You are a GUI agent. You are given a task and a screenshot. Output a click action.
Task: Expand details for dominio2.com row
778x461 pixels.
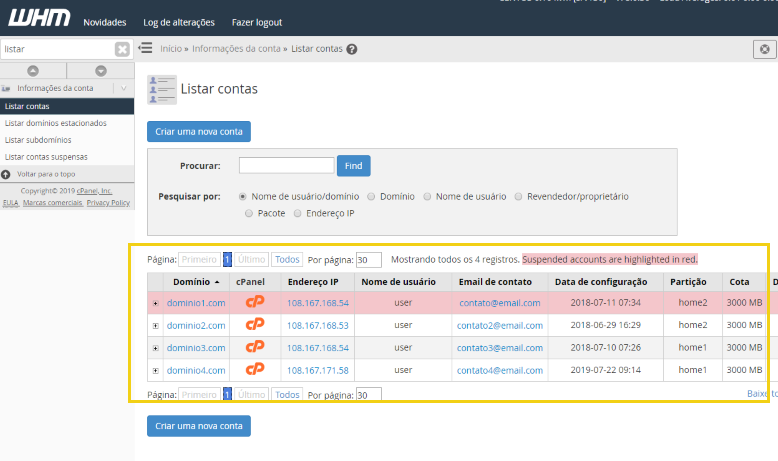[156, 326]
